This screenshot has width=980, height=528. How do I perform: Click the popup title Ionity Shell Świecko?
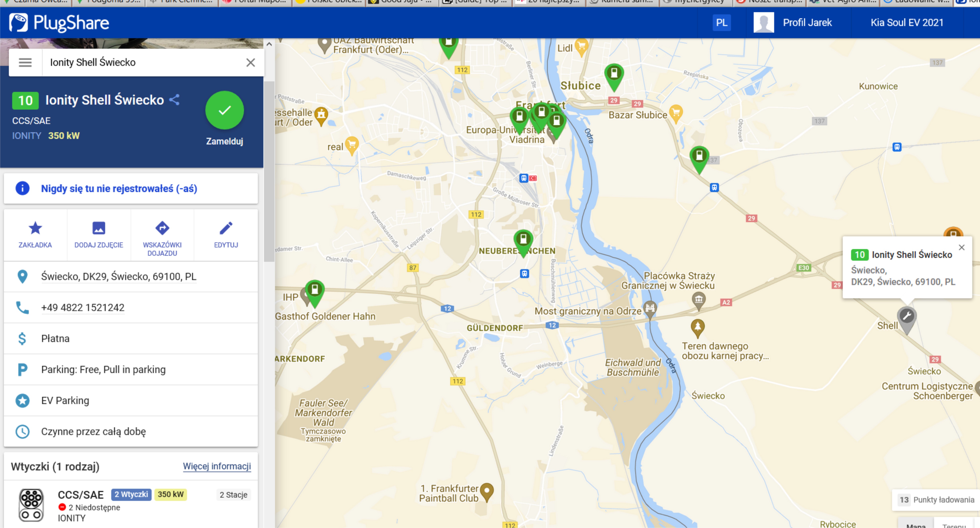tap(911, 255)
